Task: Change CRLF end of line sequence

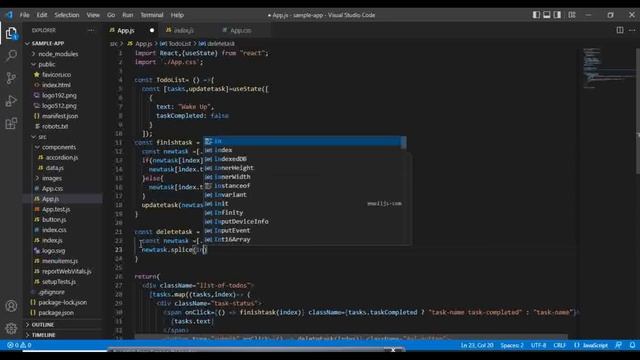Action: point(559,345)
